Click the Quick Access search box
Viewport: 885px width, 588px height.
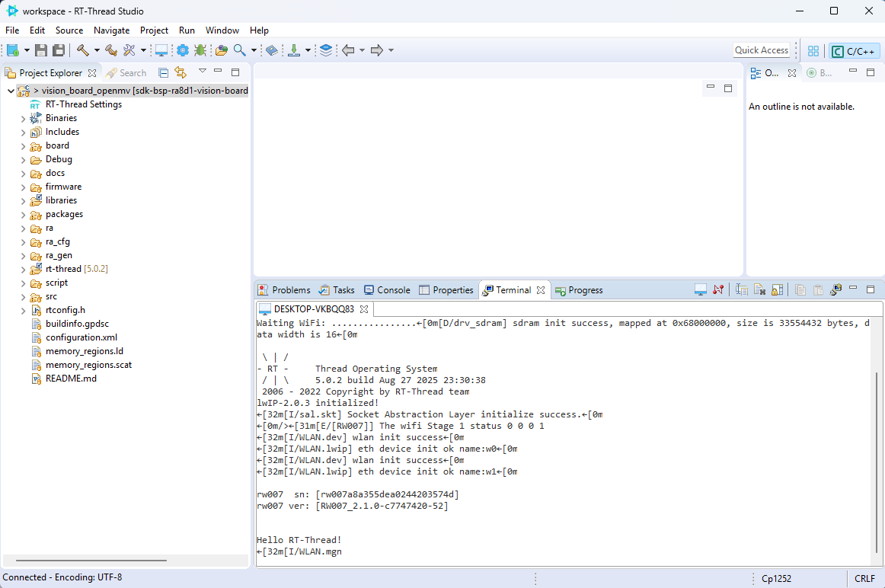pyautogui.click(x=761, y=50)
